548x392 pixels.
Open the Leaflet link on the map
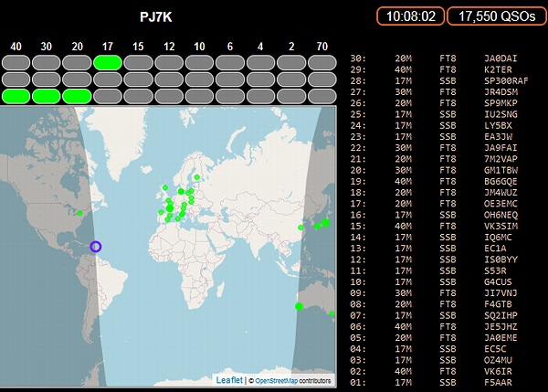(x=229, y=380)
